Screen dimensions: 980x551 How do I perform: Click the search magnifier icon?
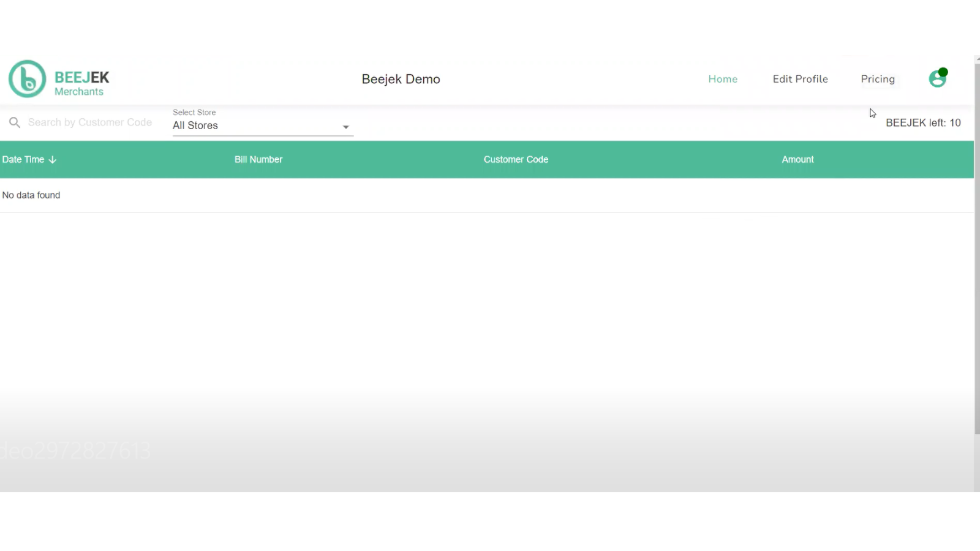[x=14, y=122]
